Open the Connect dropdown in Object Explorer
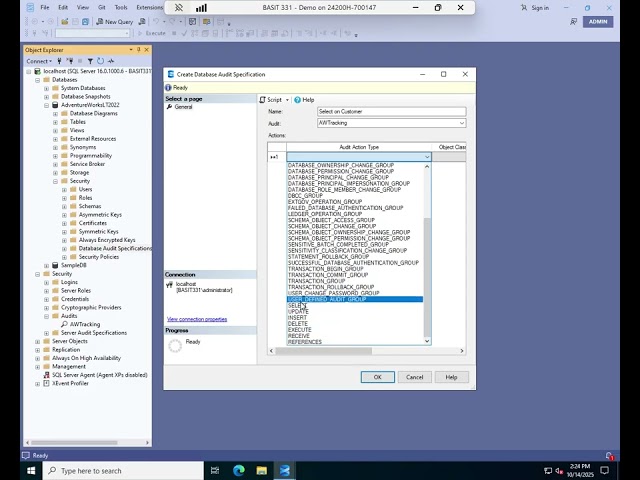Screen dimensions: 640x480 [x=39, y=61]
